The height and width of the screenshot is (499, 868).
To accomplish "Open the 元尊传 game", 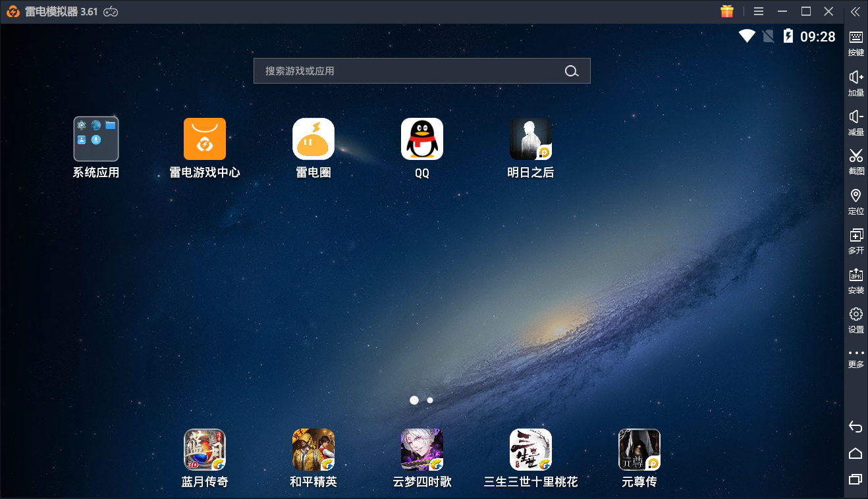I will tap(639, 450).
